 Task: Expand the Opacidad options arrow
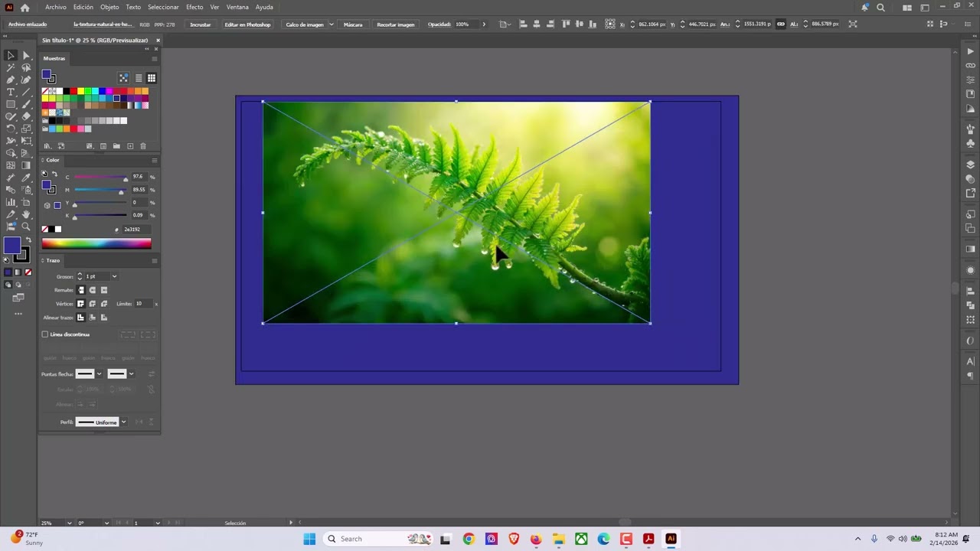483,24
